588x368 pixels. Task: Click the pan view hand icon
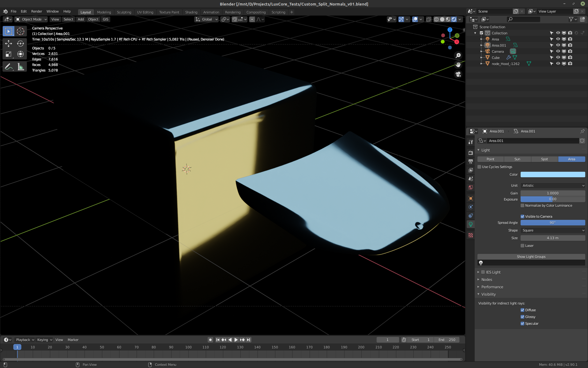pos(458,65)
